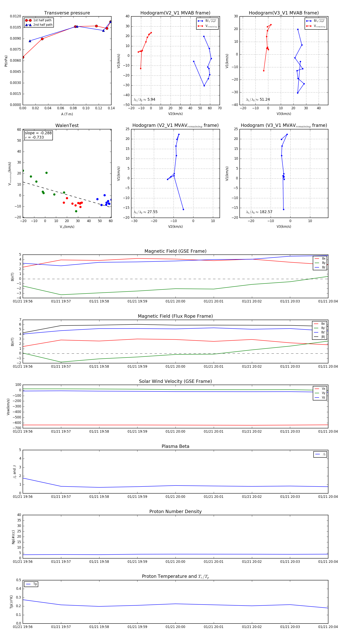The image size is (351, 644).
Task: Click the 'r = -0.733' correlation text
Action: coord(35,137)
